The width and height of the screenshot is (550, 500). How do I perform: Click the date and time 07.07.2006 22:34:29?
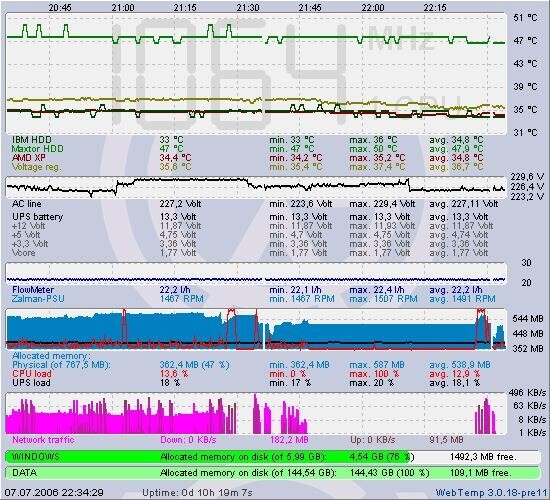pyautogui.click(x=54, y=493)
